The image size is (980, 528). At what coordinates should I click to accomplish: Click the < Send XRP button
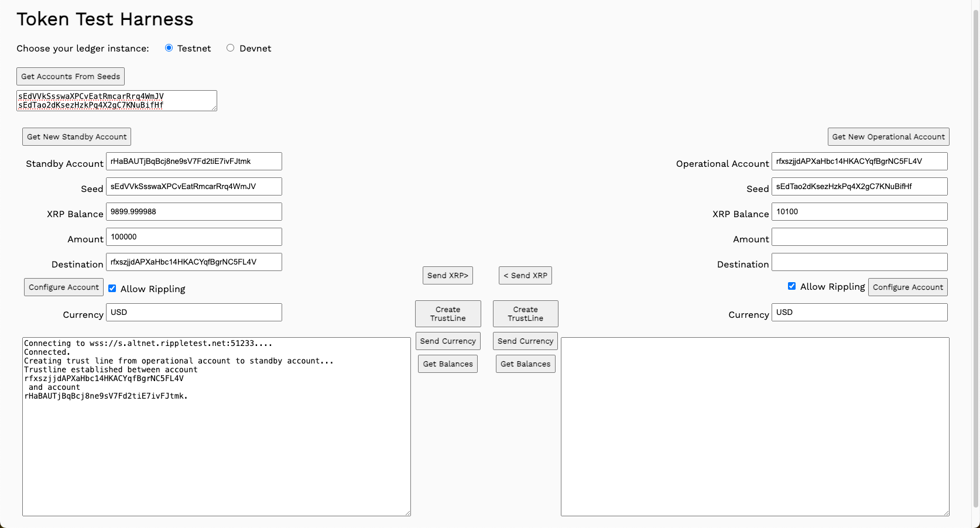coord(525,276)
